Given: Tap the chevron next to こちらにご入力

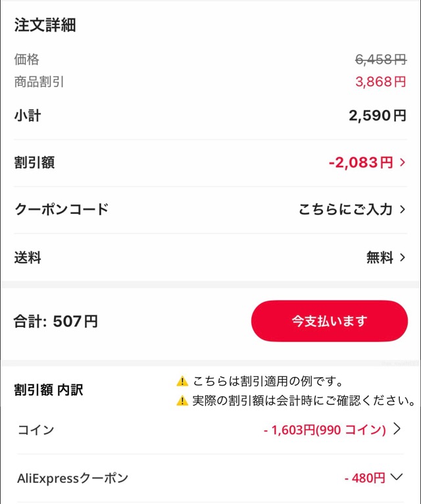Looking at the screenshot, I should [403, 210].
